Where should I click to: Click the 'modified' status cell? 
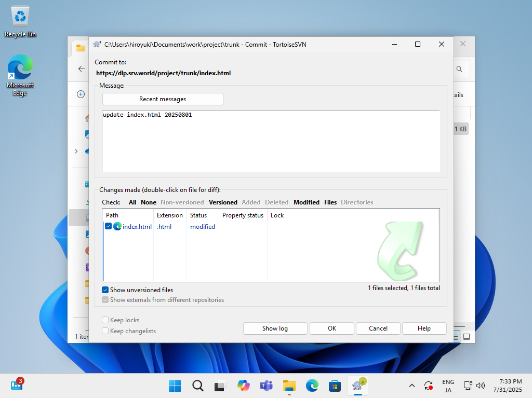[x=203, y=226]
